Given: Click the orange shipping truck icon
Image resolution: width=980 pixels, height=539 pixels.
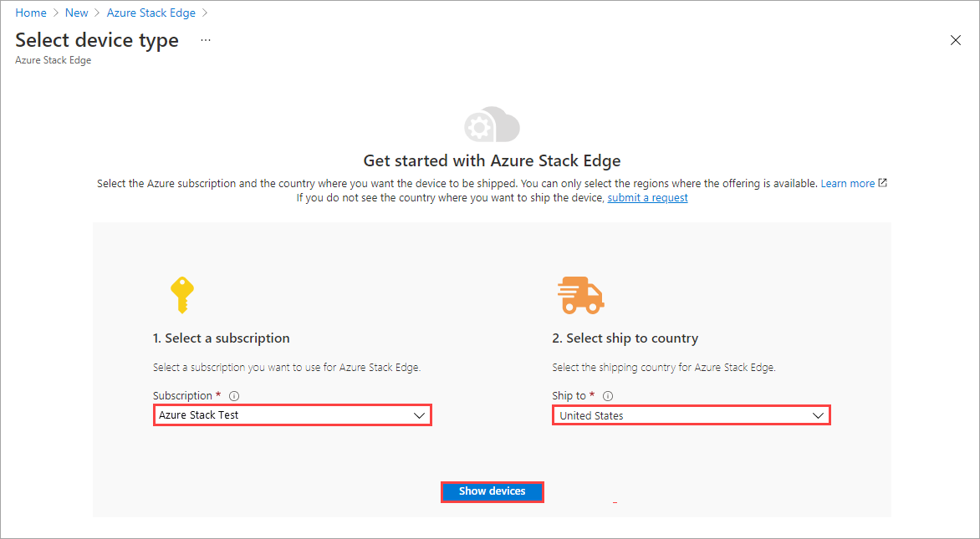Looking at the screenshot, I should [x=581, y=294].
